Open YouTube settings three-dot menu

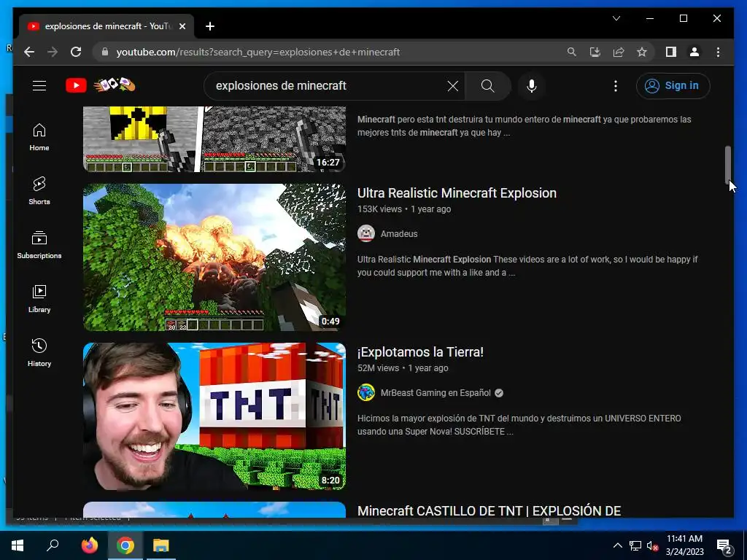[616, 86]
